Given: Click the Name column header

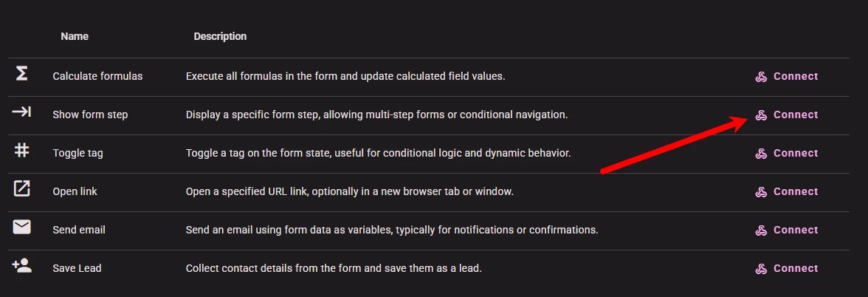Looking at the screenshot, I should pyautogui.click(x=75, y=37).
